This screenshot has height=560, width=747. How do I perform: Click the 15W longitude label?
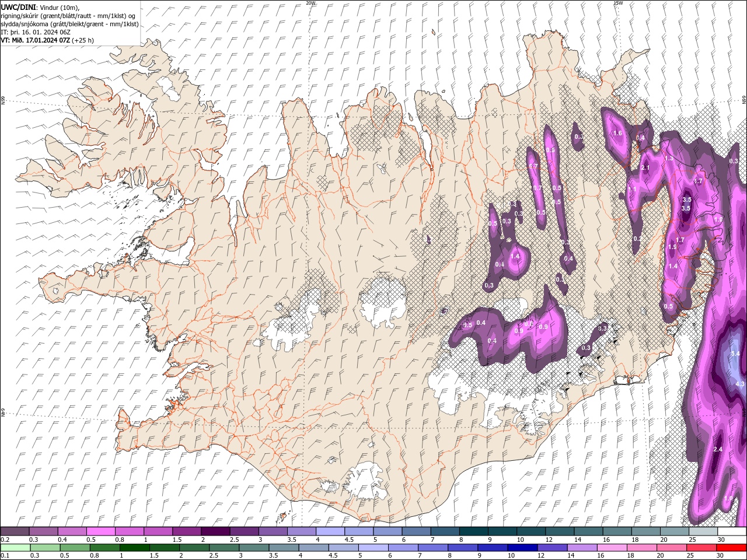[617, 3]
